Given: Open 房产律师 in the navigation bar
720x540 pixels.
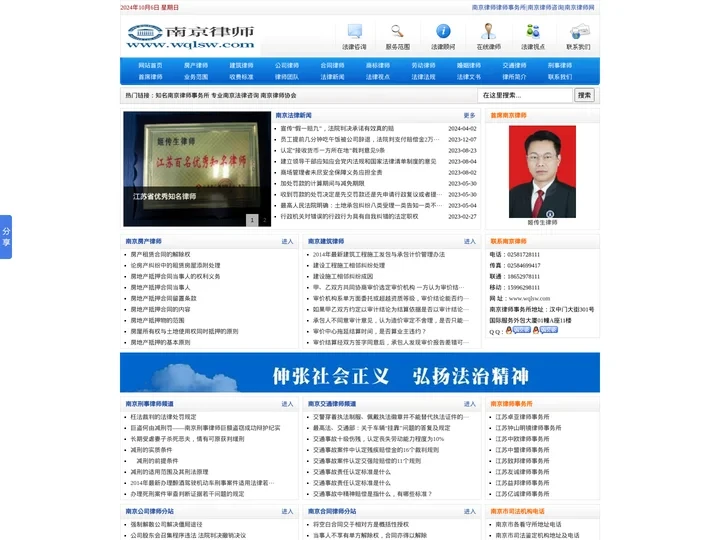Looking at the screenshot, I should coord(196,66).
